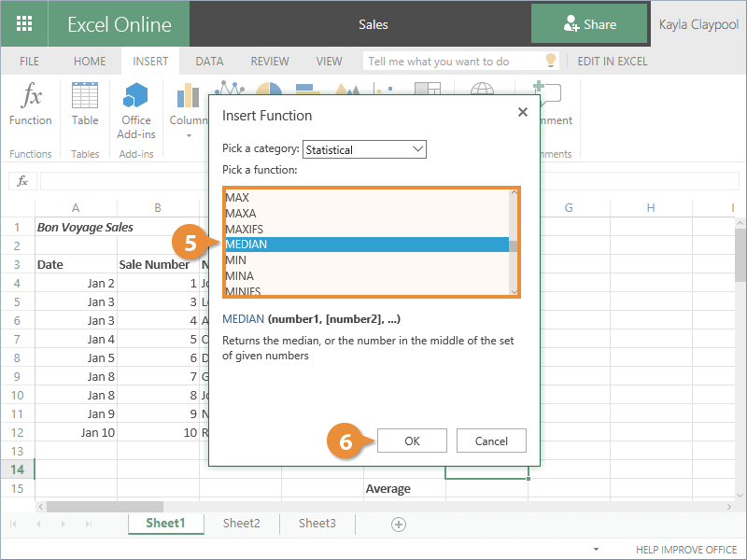Screen dimensions: 747x560
Task: Click the Share button
Action: coord(589,24)
